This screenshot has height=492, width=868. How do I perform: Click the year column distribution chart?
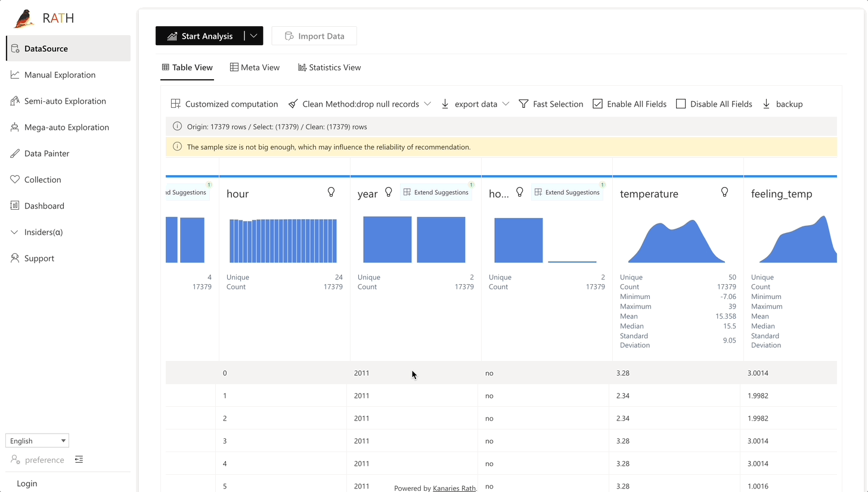[414, 239]
